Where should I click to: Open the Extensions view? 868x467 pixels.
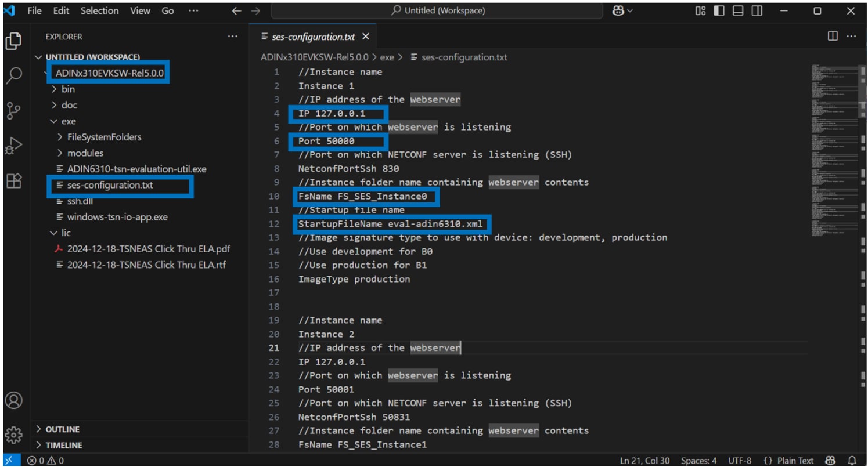[13, 181]
